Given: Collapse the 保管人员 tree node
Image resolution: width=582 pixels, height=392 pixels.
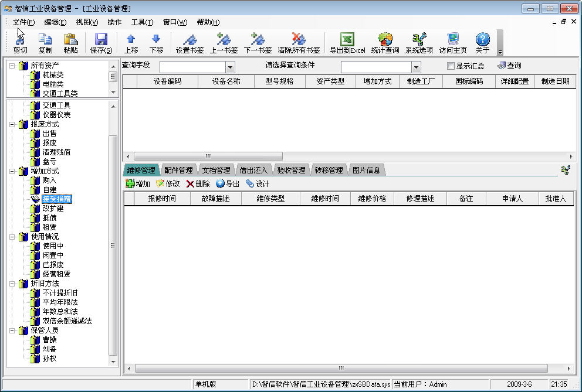Looking at the screenshot, I should click(12, 330).
